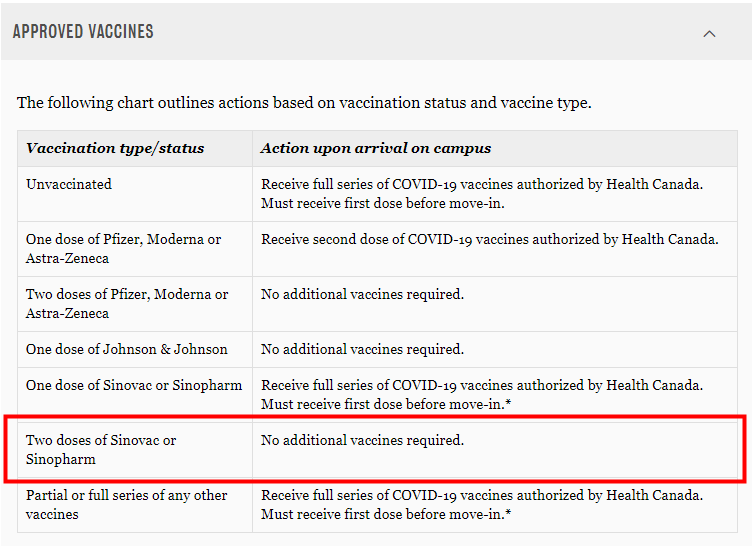
Task: Click 'Receive second dose of COVID-19 vaccines' cell
Action: click(495, 249)
